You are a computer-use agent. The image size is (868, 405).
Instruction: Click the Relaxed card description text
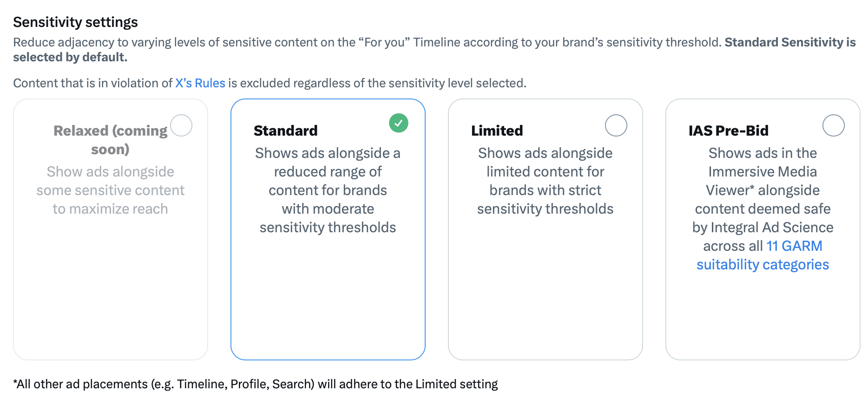point(111,190)
